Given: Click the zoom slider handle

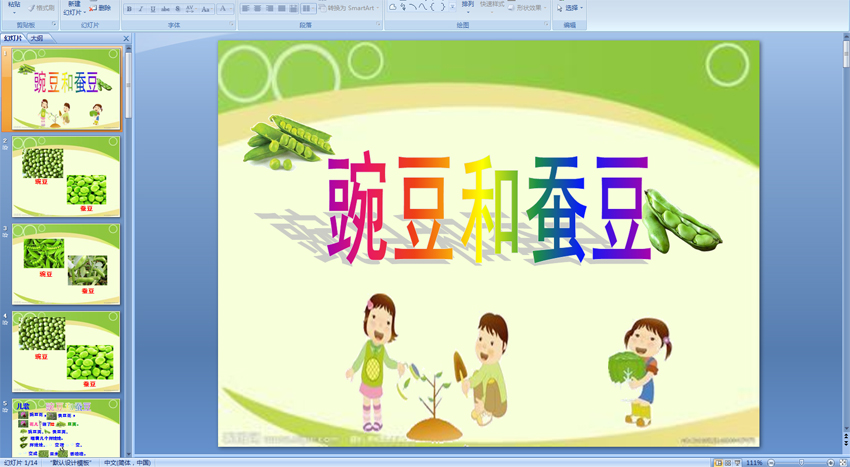Looking at the screenshot, I should click(x=801, y=463).
